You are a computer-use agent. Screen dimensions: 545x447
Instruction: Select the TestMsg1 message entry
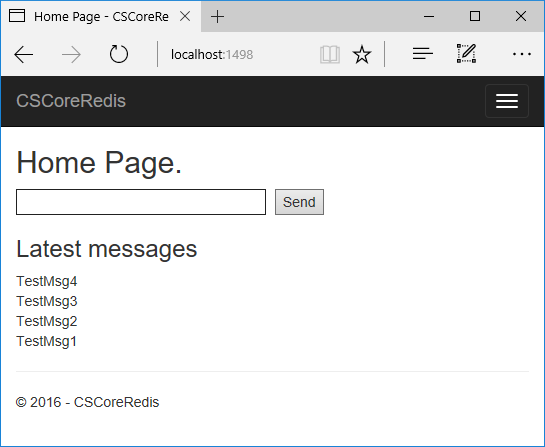coord(46,341)
